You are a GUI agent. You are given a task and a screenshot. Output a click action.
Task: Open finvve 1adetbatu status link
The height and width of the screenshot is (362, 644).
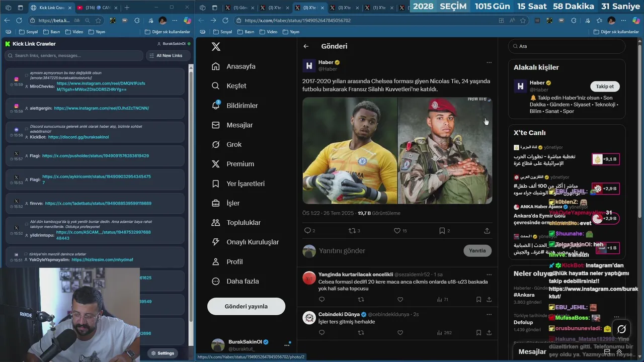pyautogui.click(x=98, y=204)
